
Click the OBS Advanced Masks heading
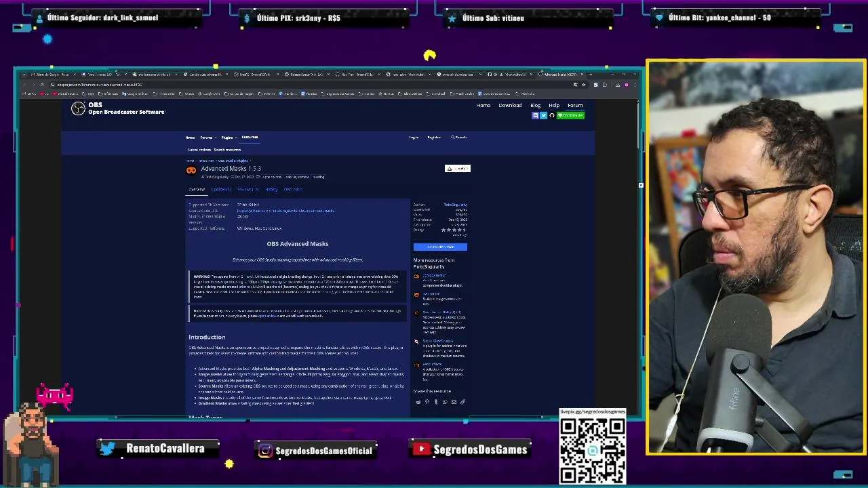pyautogui.click(x=298, y=244)
